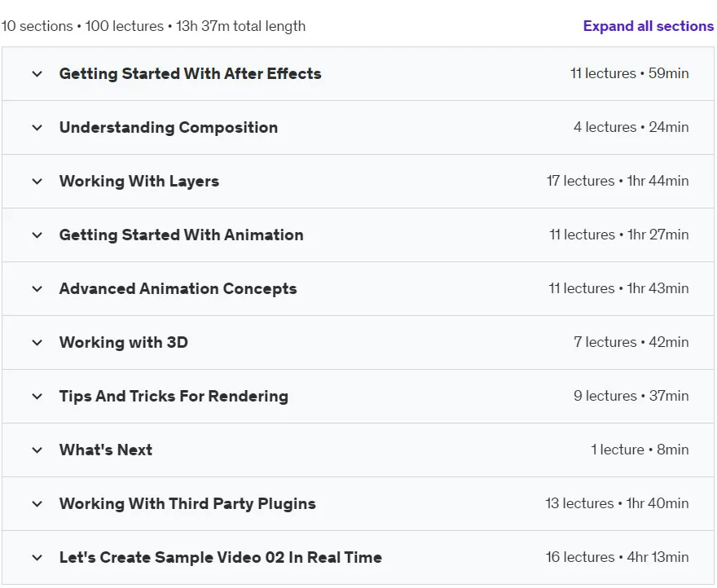717x588 pixels.
Task: Expand the Getting Started With After Effects chevron
Action: coord(37,73)
